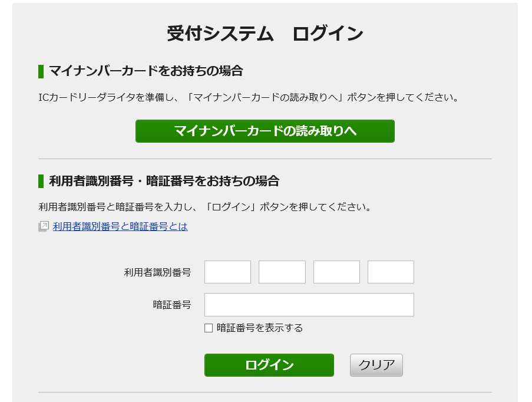
Task: Click the green marker beside マイナンバーカードをお持ちの場合
Action: pyautogui.click(x=41, y=71)
